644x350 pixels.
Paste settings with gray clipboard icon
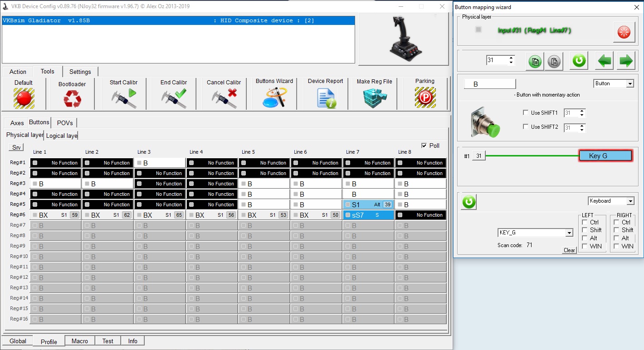tap(554, 62)
